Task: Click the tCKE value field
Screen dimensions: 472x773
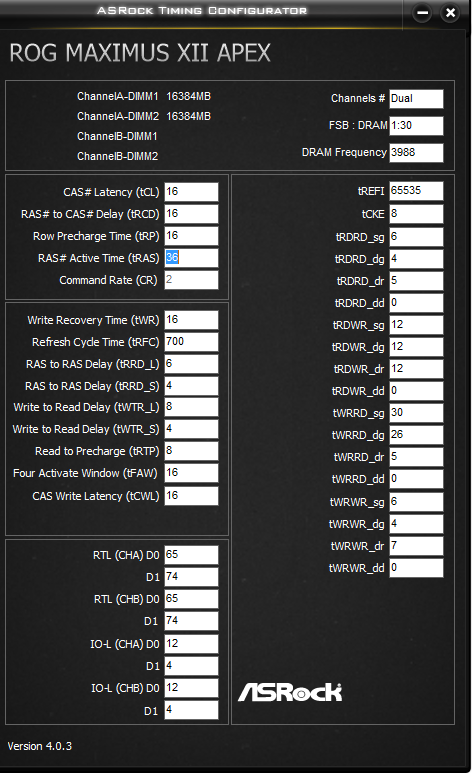Action: tap(416, 214)
